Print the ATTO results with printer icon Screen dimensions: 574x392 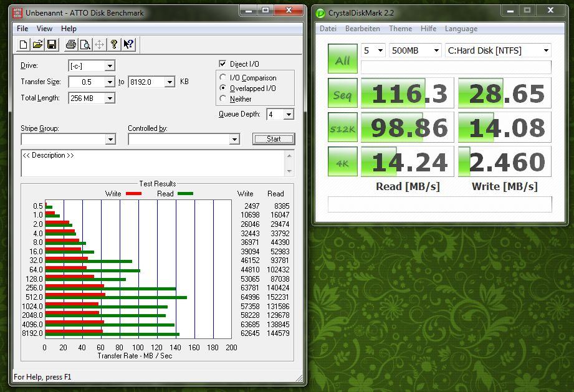point(70,45)
